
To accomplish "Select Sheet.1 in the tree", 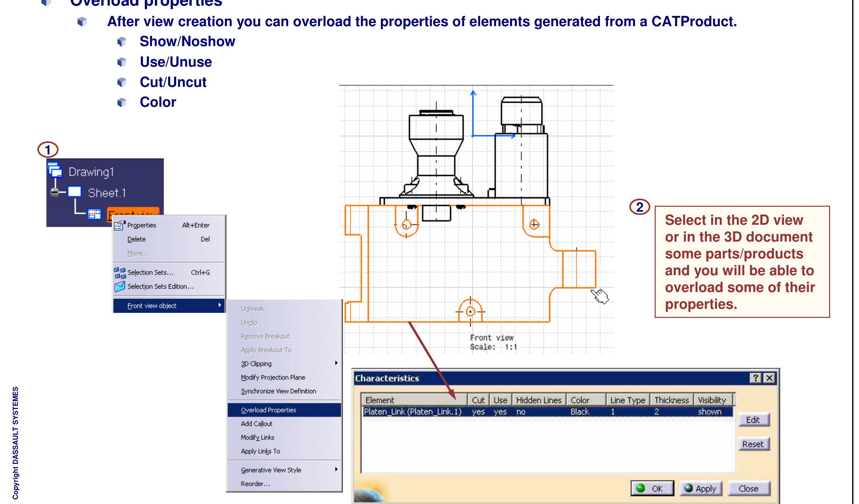I will [107, 193].
